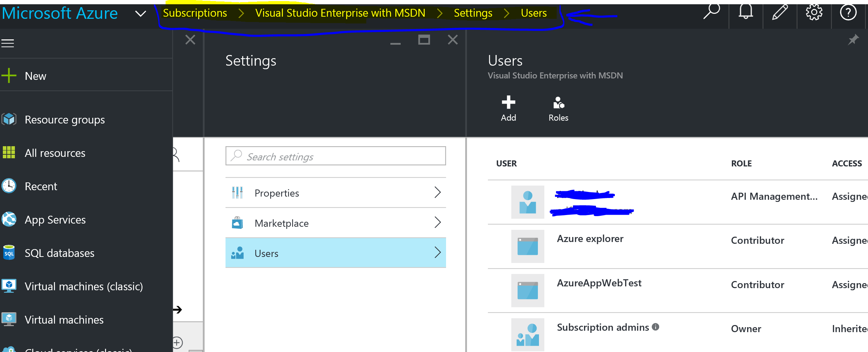Click the Marketplace shopping bag icon

tap(237, 223)
